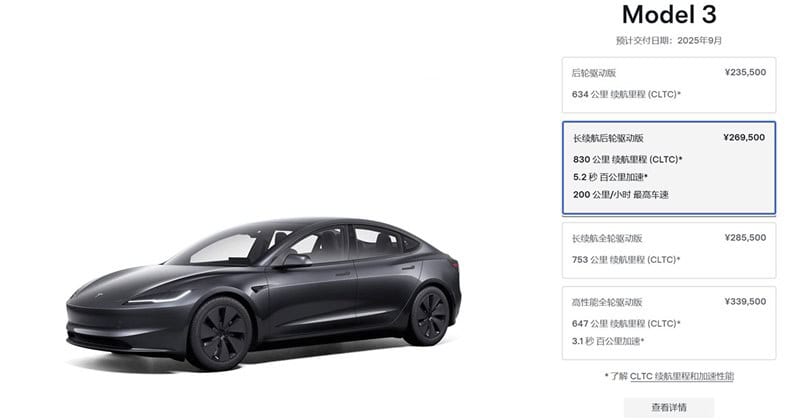Image resolution: width=800 pixels, height=420 pixels.
Task: Click the car's front wheel
Action: [x=221, y=334]
